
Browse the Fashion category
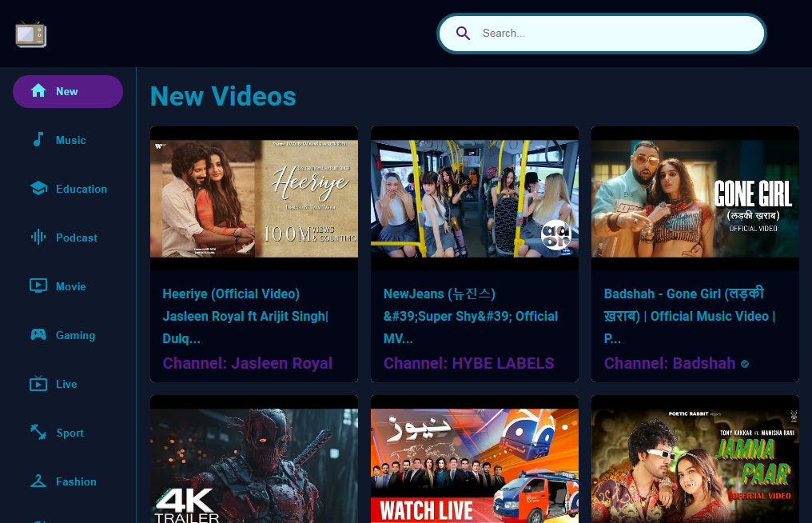(76, 481)
